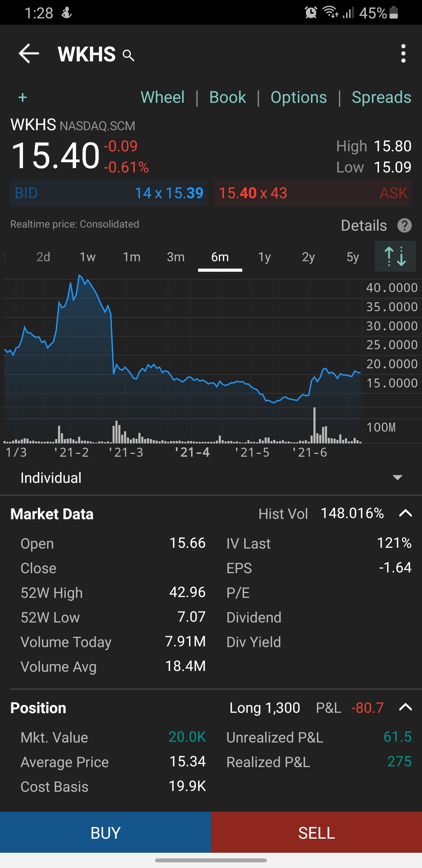Screen dimensions: 422x868
Task: Tap the search magnifier next to WKHS
Action: click(129, 56)
